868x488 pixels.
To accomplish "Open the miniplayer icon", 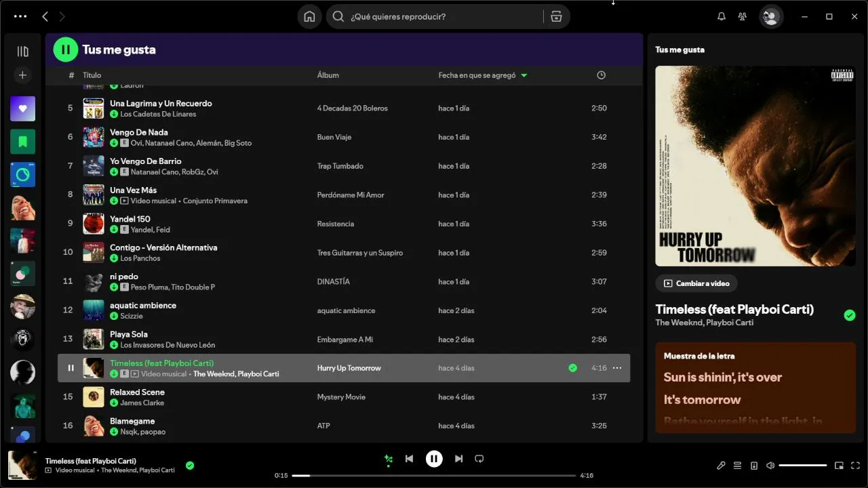I will point(839,466).
